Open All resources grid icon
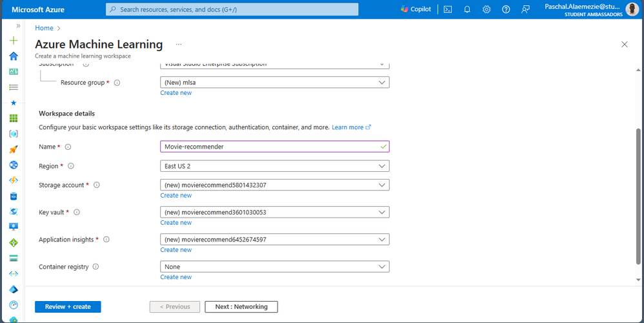 (14, 118)
